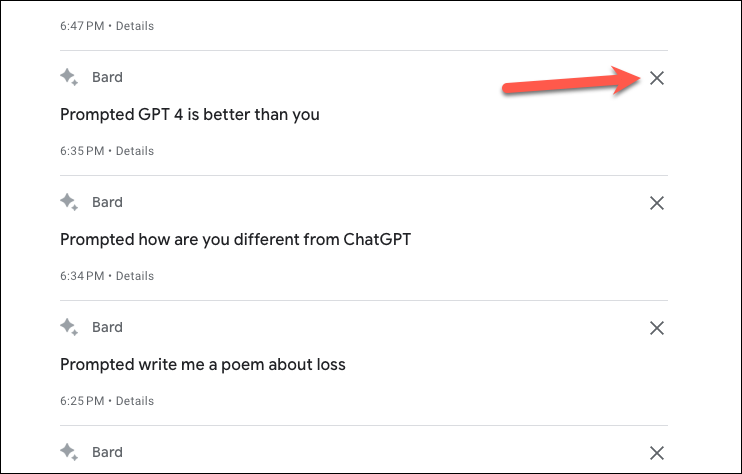Image resolution: width=742 pixels, height=474 pixels.
Task: Click Bard label above poem prompt
Action: pyautogui.click(x=107, y=327)
